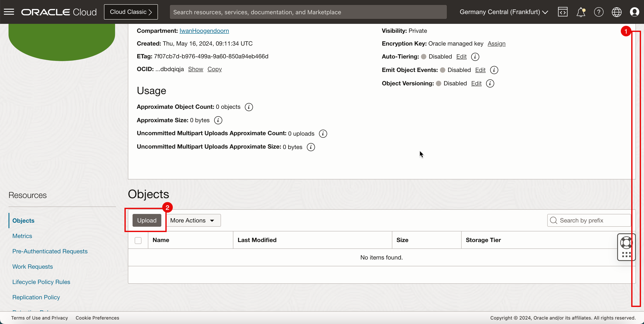
Task: Open Pre-Authenticated Requests section
Action: pyautogui.click(x=50, y=251)
